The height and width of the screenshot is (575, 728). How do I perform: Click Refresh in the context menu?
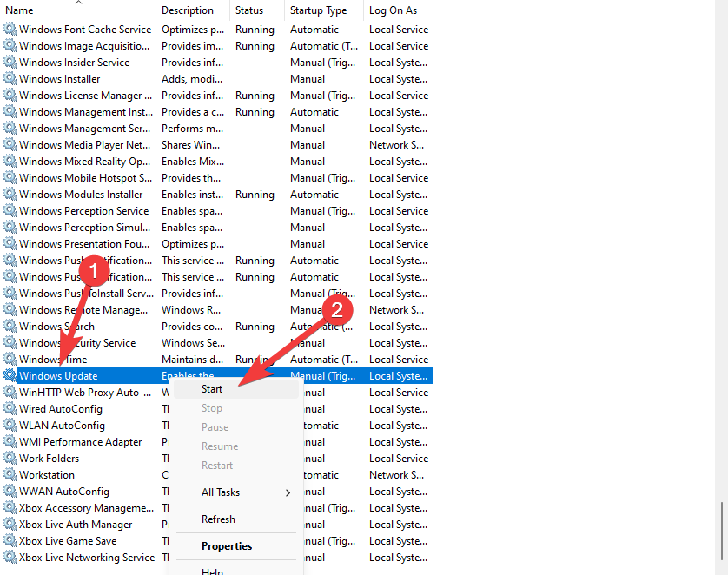218,519
